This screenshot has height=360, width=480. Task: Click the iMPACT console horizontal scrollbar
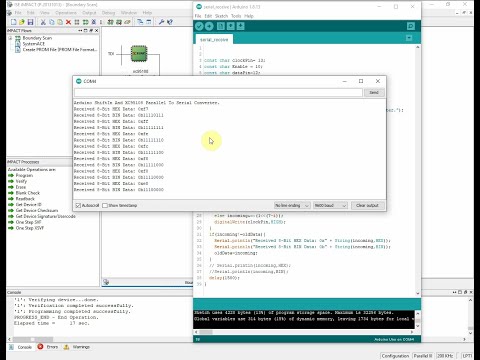(x=33, y=339)
